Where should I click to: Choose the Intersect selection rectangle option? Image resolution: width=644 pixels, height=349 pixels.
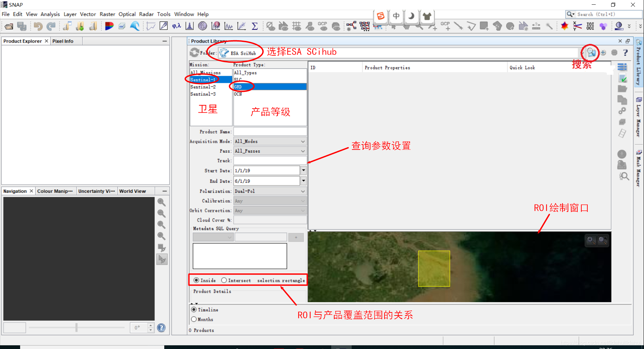(224, 280)
